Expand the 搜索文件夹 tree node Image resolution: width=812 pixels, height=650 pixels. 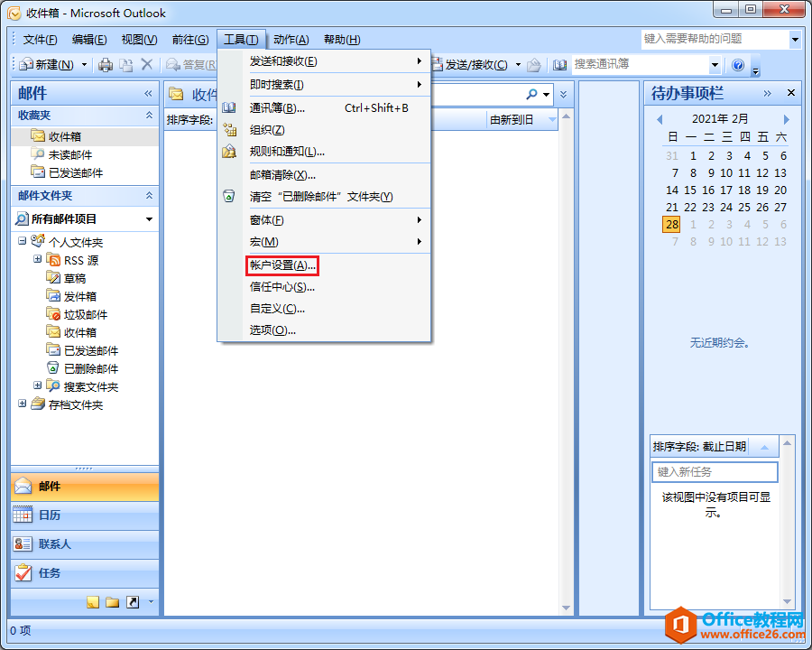pyautogui.click(x=37, y=385)
